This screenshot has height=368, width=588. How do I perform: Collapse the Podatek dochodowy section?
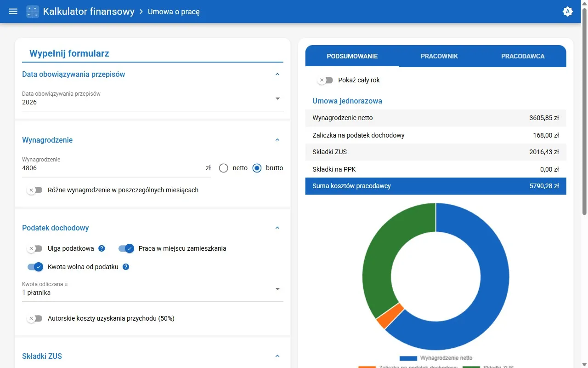[x=277, y=228]
